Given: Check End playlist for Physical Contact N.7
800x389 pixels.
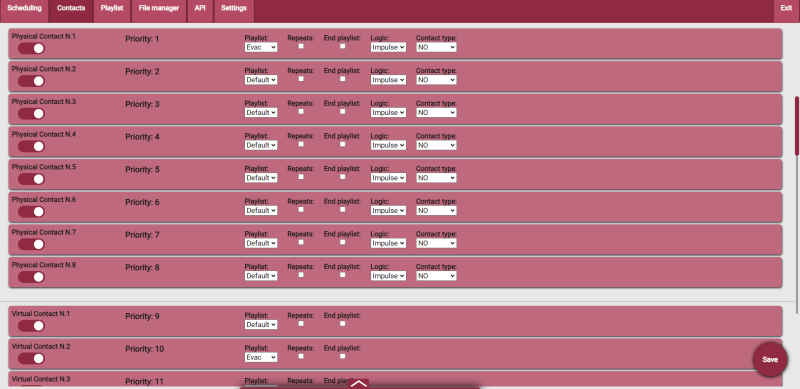Looking at the screenshot, I should pyautogui.click(x=342, y=242).
